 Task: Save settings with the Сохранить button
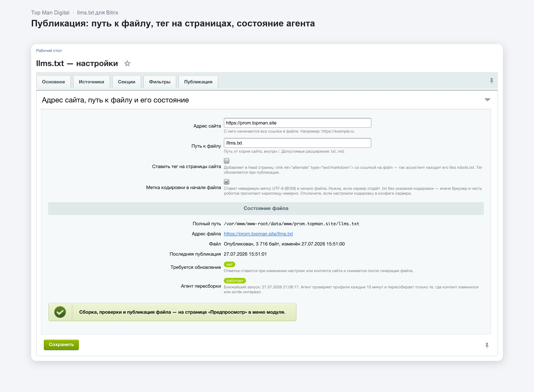[61, 345]
